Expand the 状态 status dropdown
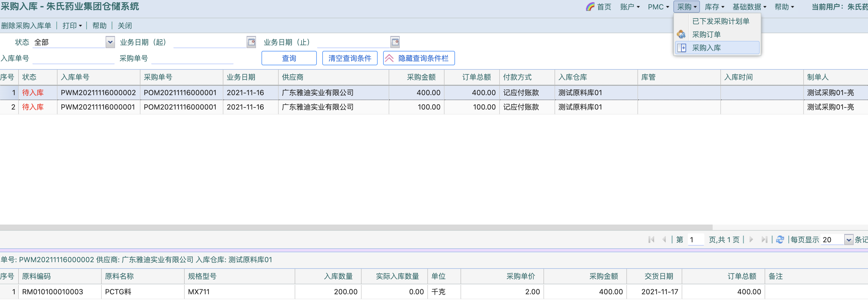This screenshot has width=868, height=302. click(x=110, y=42)
